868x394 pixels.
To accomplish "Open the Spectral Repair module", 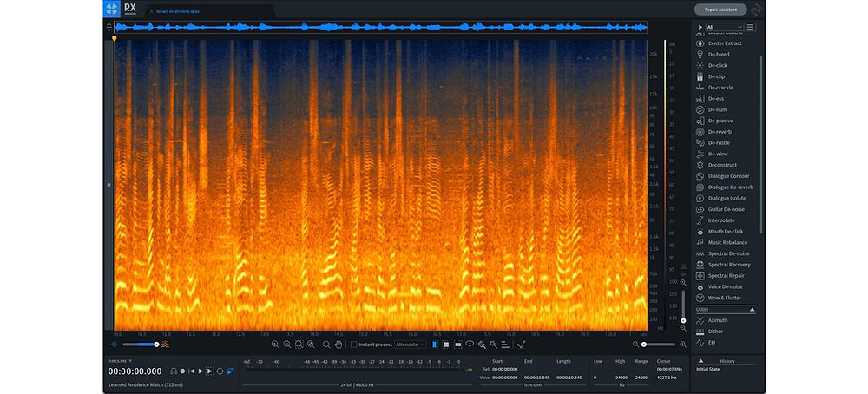I will pos(725,276).
